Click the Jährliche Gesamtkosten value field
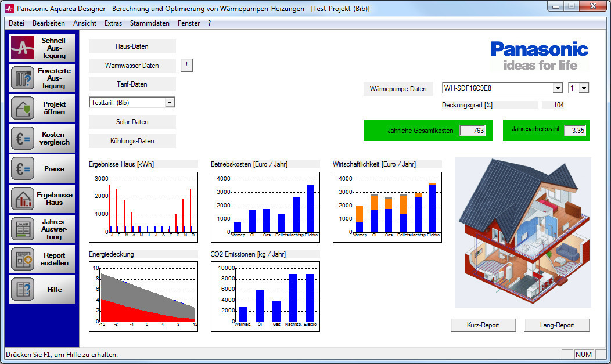This screenshot has width=611, height=364. point(472,131)
